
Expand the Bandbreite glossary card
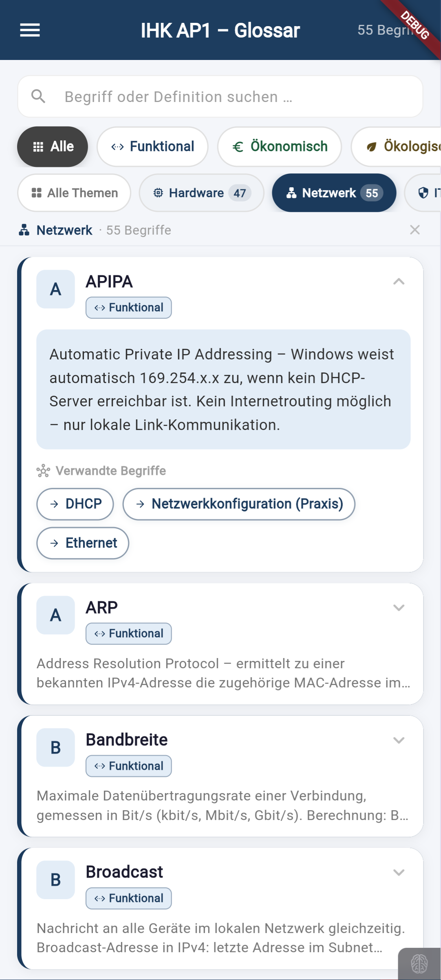pos(399,740)
